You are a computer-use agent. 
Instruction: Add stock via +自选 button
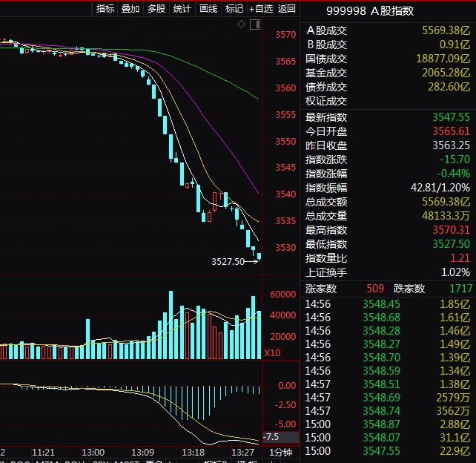[x=260, y=8]
